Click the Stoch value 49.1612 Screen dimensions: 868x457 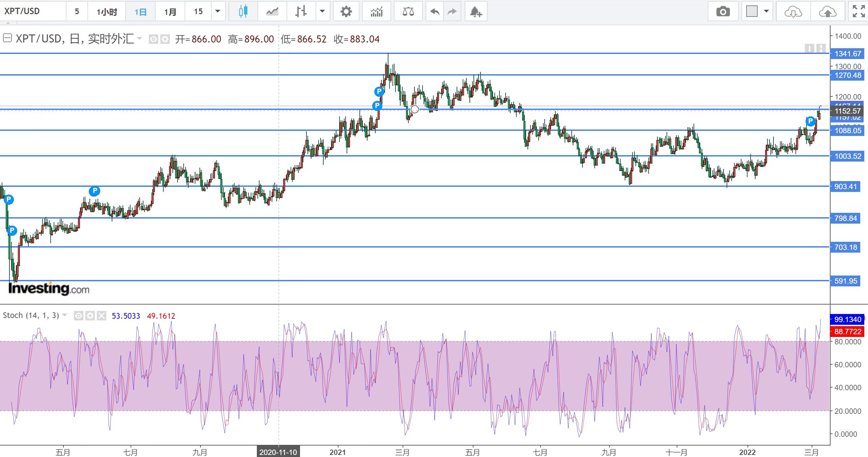161,316
